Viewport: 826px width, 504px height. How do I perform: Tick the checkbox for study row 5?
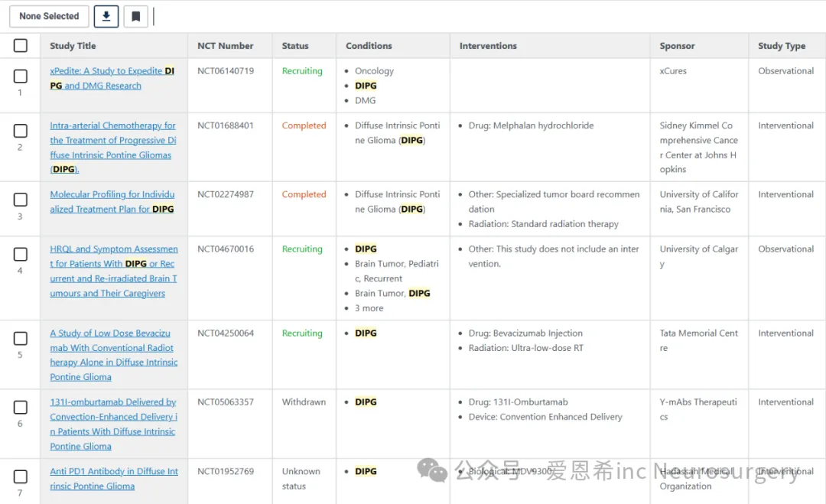pos(21,339)
